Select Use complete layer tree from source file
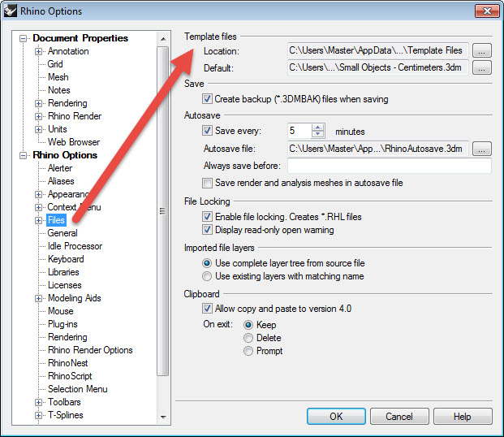The height and width of the screenshot is (437, 504). click(x=207, y=263)
